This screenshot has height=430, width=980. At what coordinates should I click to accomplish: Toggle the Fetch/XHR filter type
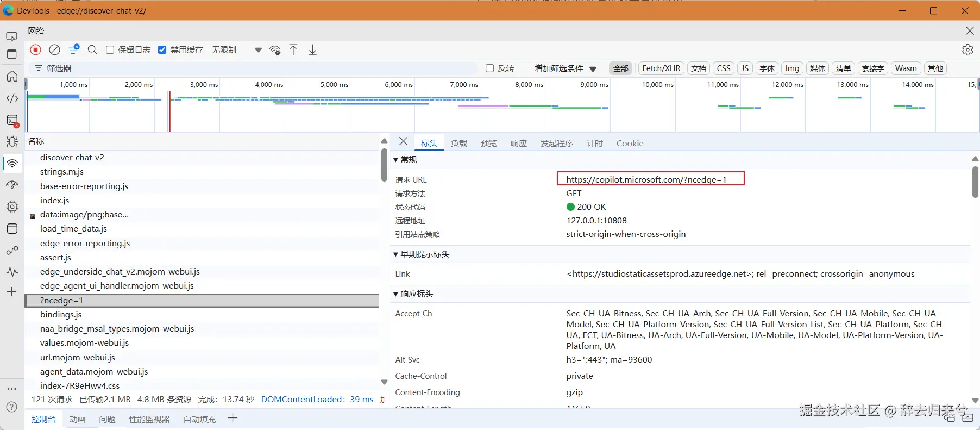pos(661,68)
